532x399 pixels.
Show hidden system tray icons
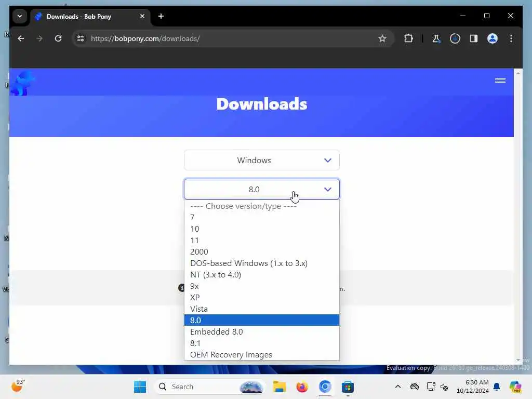tap(398, 387)
